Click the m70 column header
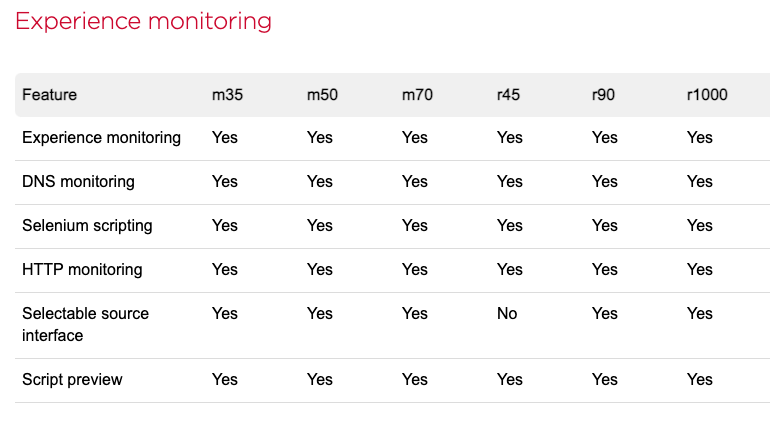Image resolution: width=770 pixels, height=439 pixels. click(417, 95)
